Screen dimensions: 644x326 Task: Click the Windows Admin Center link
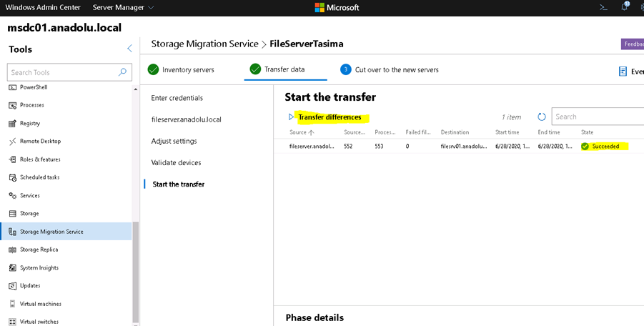click(43, 7)
